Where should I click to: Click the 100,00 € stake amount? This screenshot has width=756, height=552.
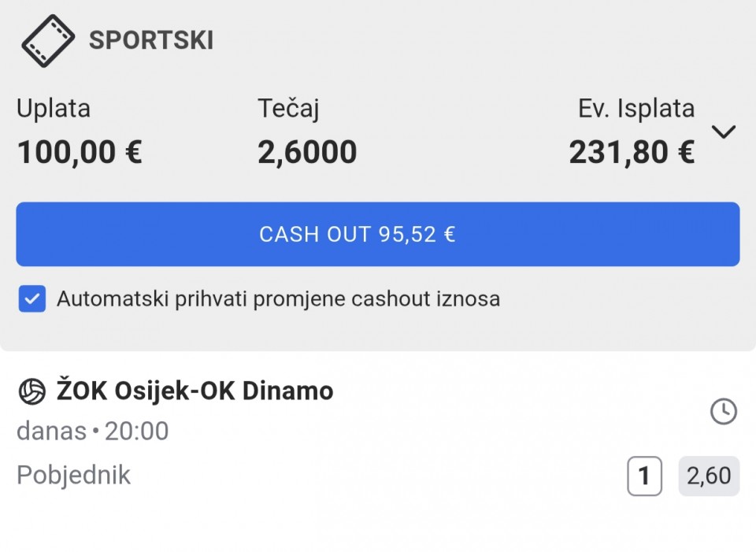tap(80, 153)
